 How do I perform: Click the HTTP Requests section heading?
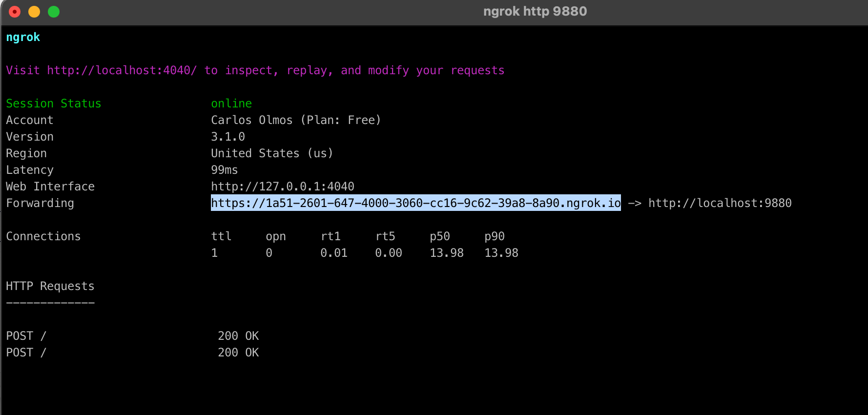50,286
